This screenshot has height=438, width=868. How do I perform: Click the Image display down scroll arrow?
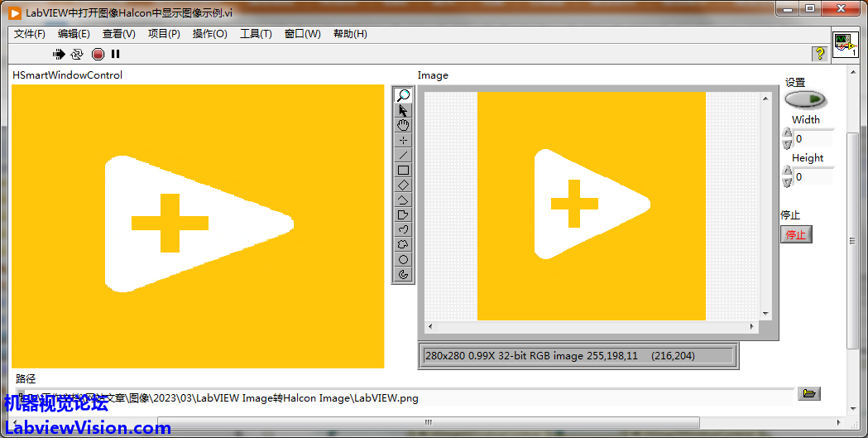[765, 314]
